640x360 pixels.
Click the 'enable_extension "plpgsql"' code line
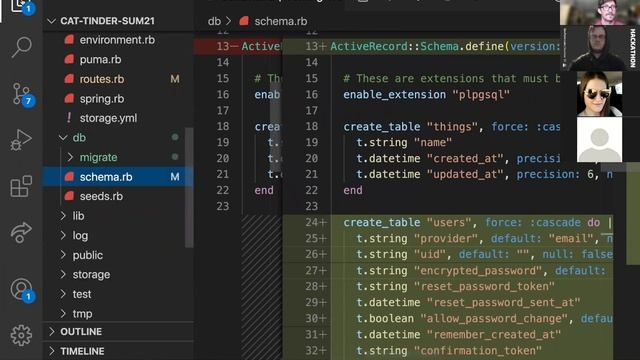point(426,95)
